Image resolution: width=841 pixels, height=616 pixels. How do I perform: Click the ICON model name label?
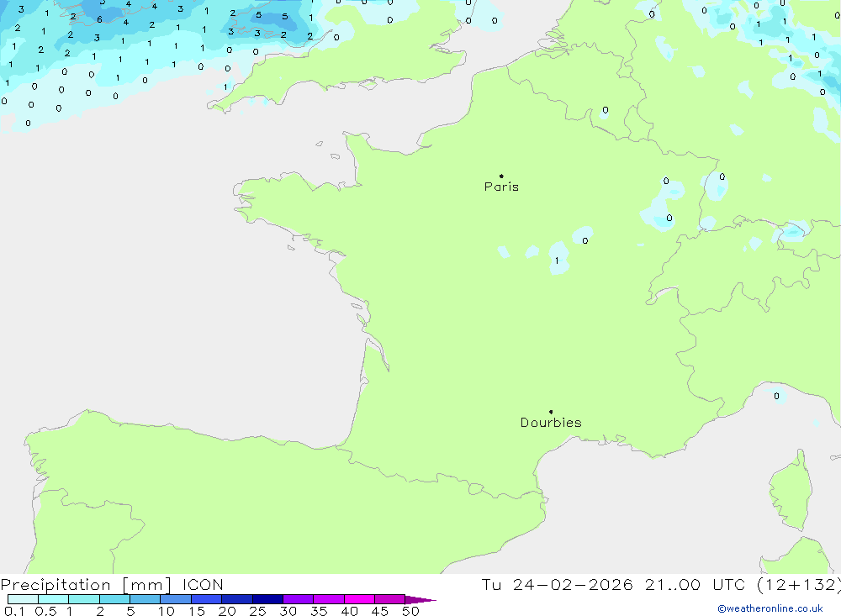pos(203,585)
